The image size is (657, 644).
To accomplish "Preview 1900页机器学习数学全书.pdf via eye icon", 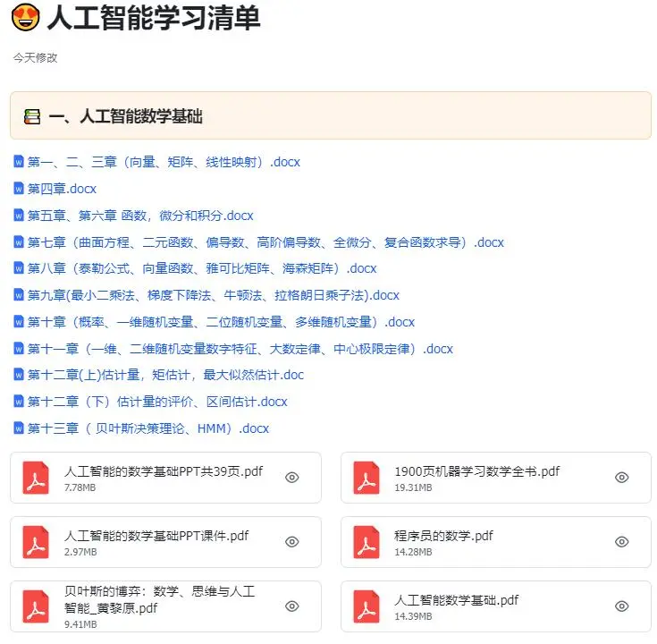I will pos(622,478).
